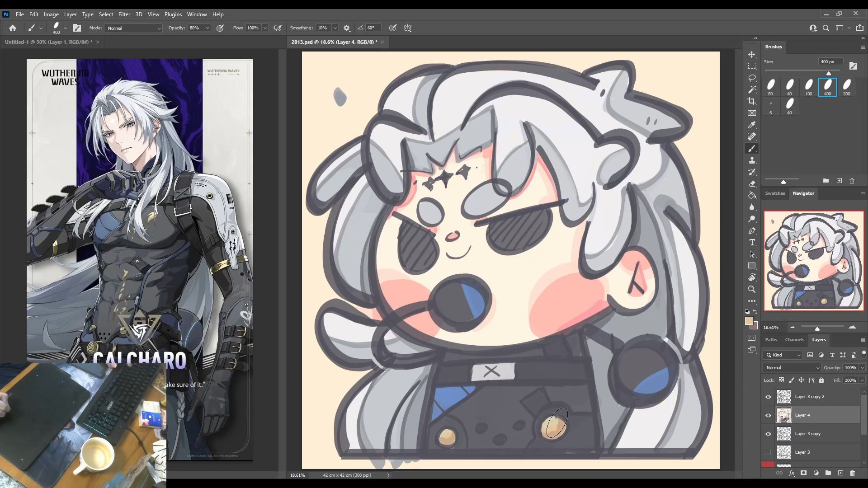Open the Filter menu

[124, 14]
